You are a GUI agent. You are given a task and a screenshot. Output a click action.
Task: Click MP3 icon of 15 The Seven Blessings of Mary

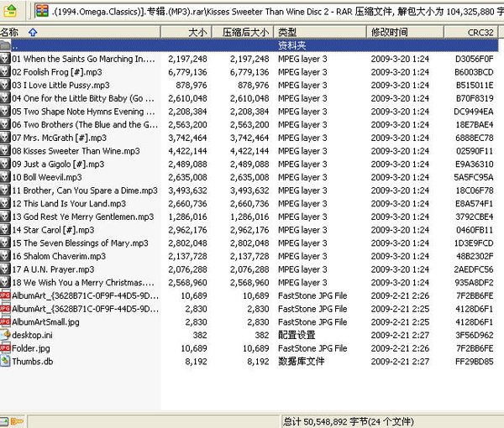(x=5, y=243)
